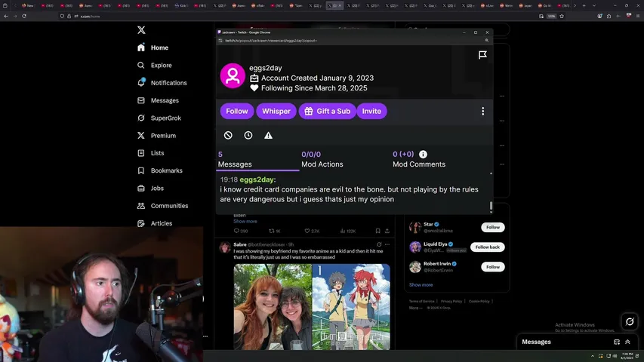Click the zoom magnifier in popout address bar
The image size is (644, 362).
click(487, 41)
